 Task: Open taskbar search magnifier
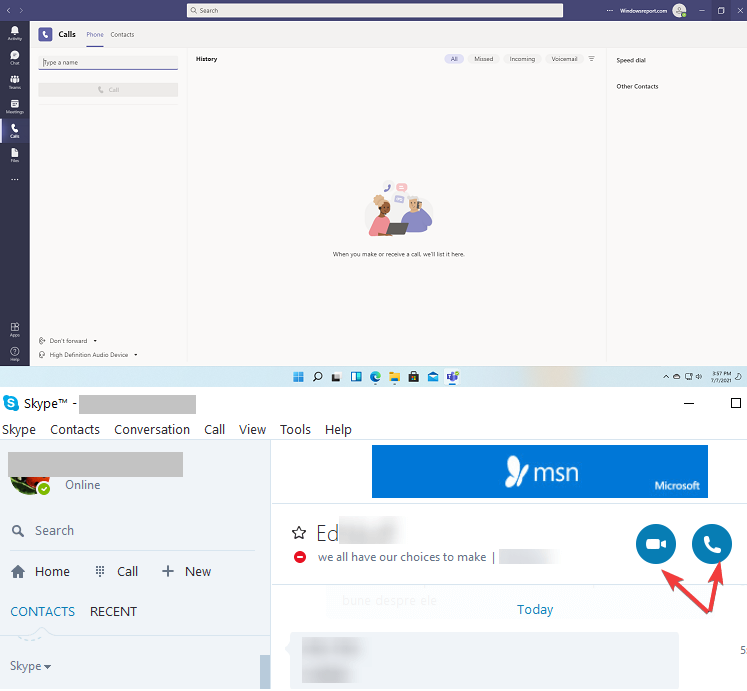coord(317,377)
